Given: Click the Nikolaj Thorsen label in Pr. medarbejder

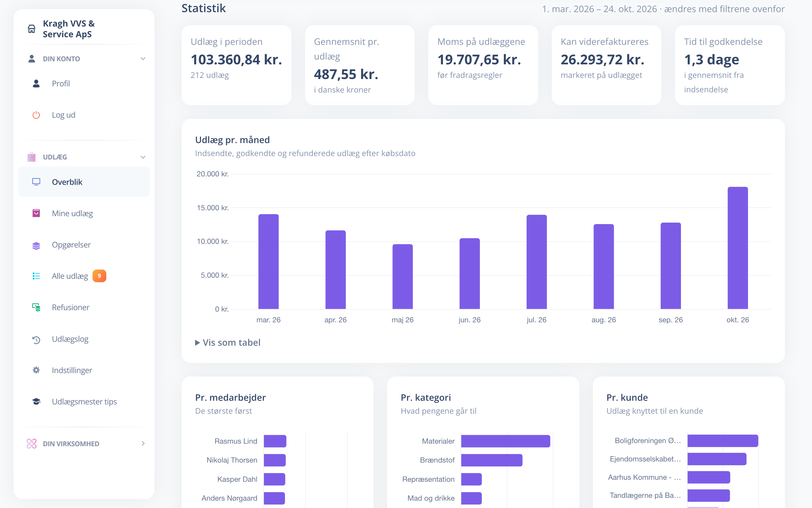Looking at the screenshot, I should pyautogui.click(x=232, y=460).
